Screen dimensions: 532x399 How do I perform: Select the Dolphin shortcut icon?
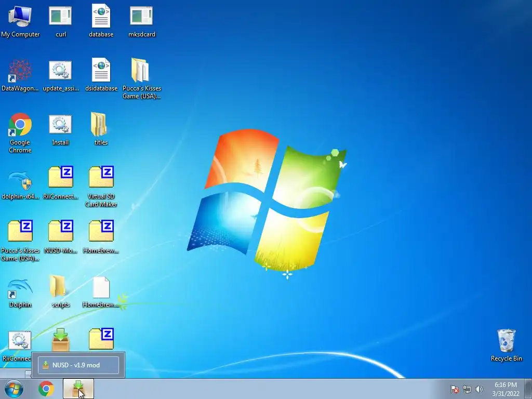tap(20, 293)
